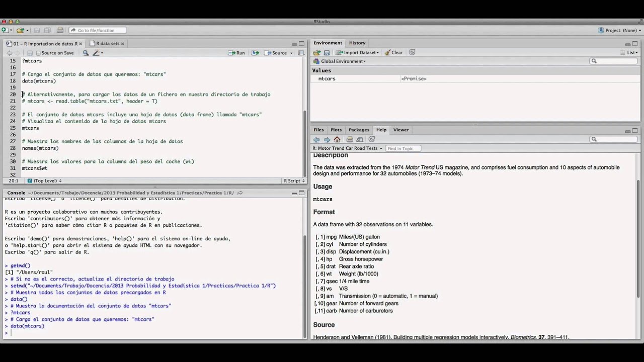Click the refresh icon in Environment pane
Image resolution: width=644 pixels, height=362 pixels.
pos(412,52)
